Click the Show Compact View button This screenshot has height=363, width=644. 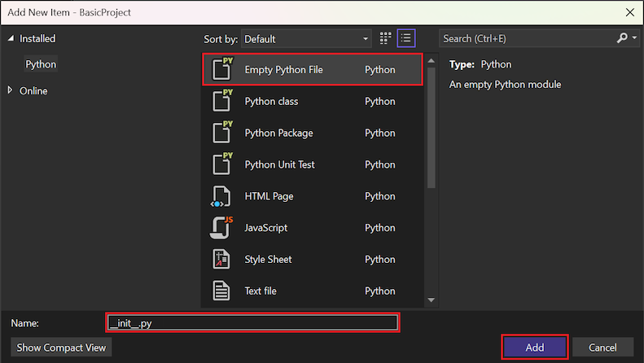[x=61, y=348]
